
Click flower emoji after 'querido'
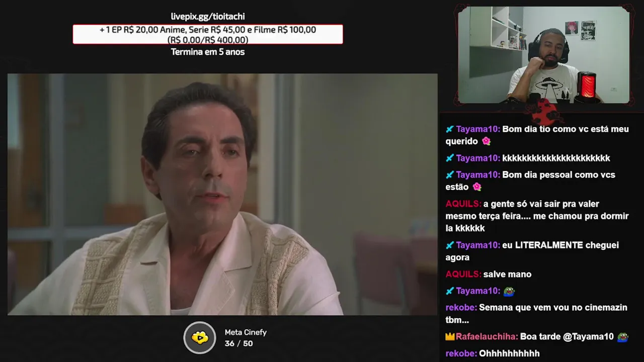(486, 141)
